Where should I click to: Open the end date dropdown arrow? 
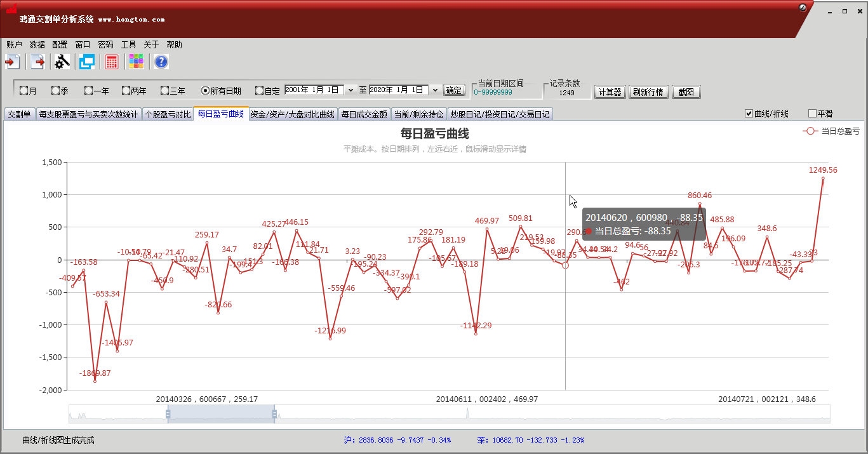tap(435, 90)
